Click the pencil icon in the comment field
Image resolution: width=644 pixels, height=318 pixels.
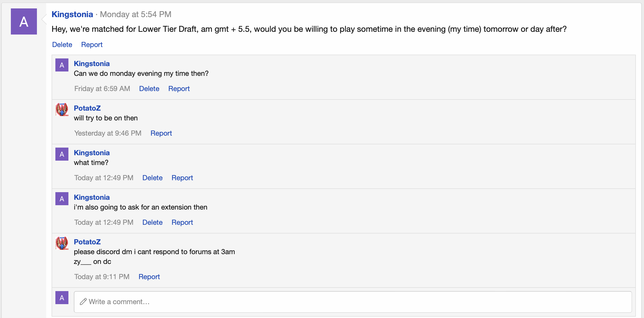pos(83,302)
